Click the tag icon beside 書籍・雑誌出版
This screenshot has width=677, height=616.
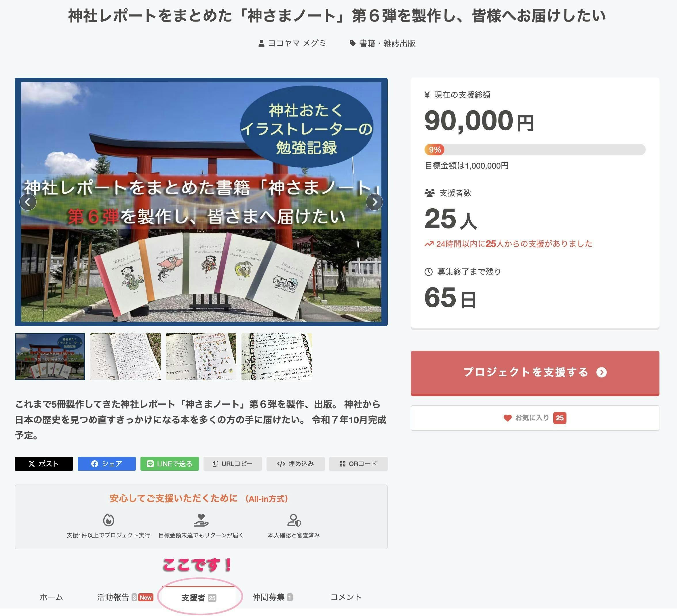pos(352,43)
